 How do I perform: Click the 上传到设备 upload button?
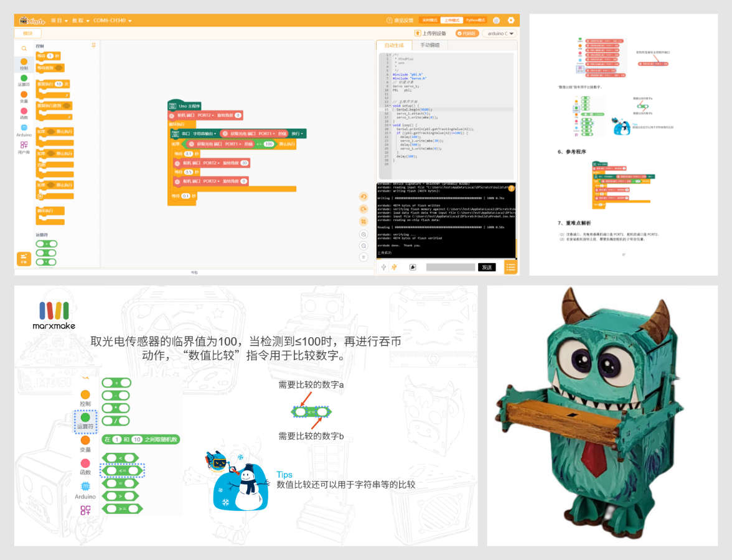(431, 34)
